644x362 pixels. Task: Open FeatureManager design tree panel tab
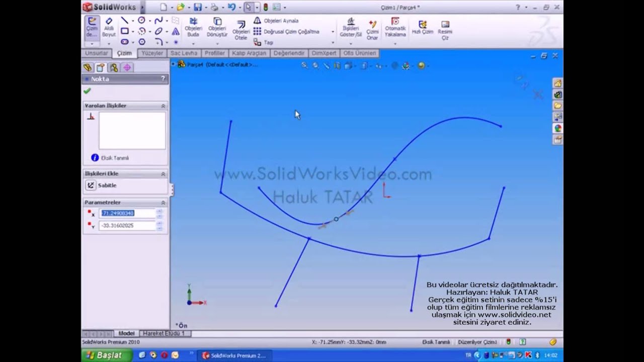point(88,67)
